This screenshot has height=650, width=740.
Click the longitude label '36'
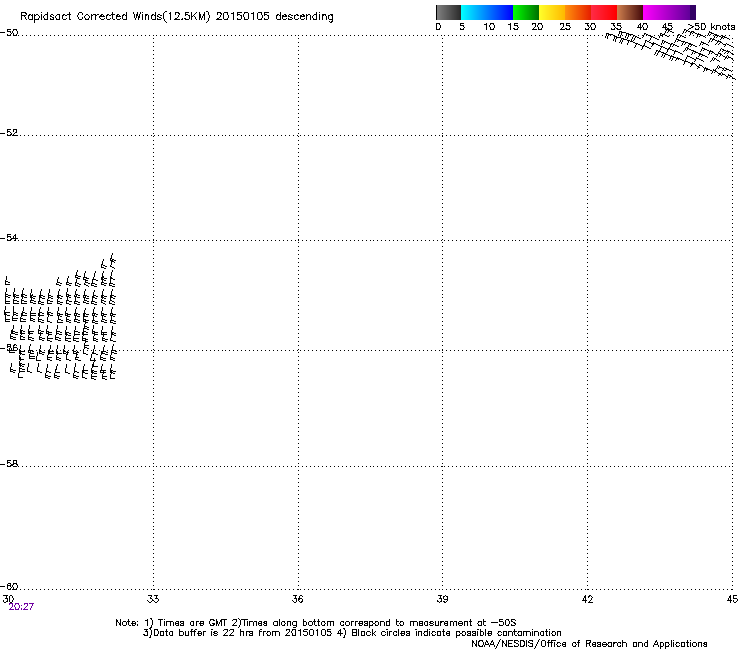pos(297,599)
